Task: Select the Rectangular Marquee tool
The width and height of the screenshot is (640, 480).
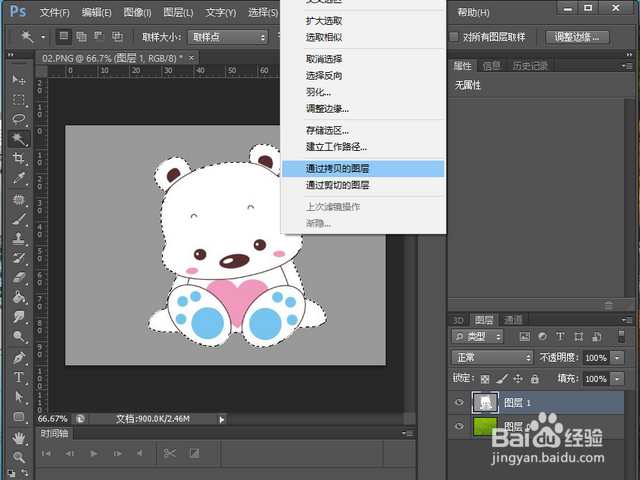Action: (x=19, y=99)
